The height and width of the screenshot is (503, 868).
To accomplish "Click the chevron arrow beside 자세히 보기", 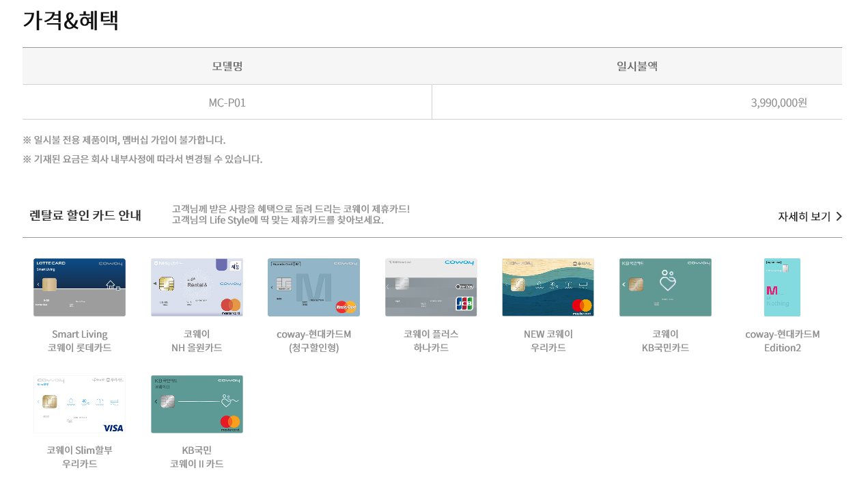I will 839,217.
